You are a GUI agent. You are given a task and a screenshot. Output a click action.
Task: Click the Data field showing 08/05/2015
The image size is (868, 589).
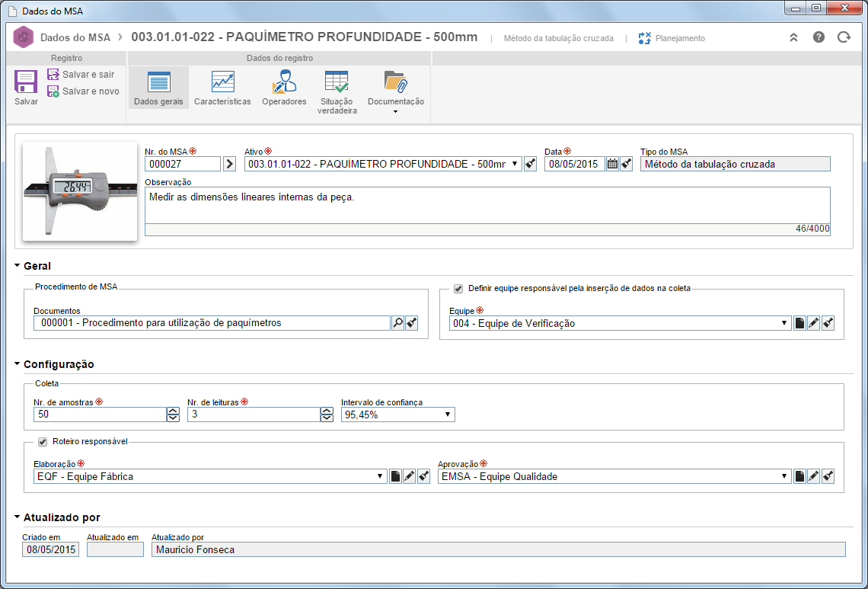click(575, 164)
